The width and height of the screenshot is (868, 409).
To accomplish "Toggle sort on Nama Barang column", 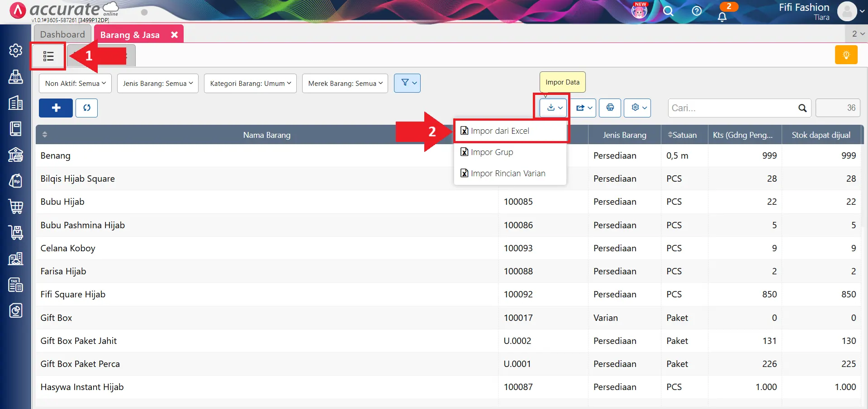I will coord(45,135).
